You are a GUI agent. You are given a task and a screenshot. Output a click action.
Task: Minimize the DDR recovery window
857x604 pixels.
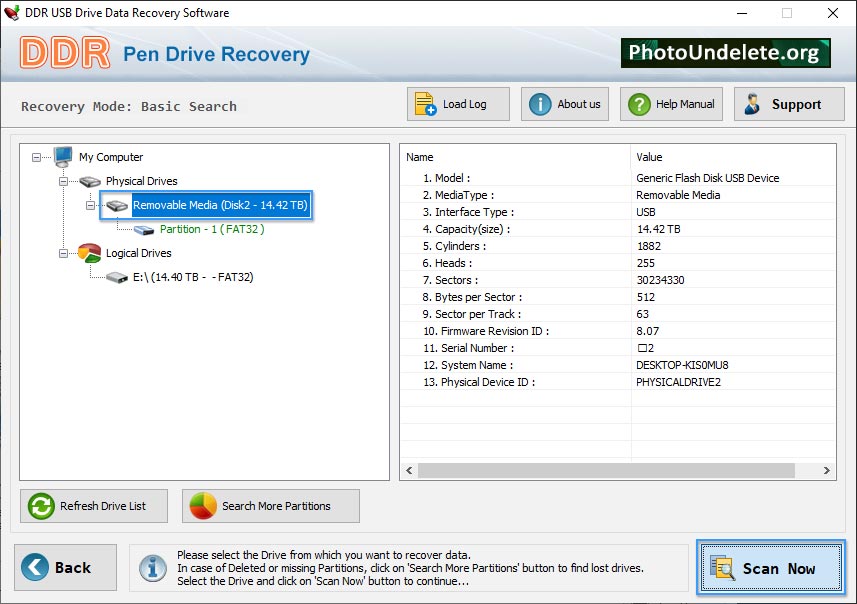[x=742, y=13]
